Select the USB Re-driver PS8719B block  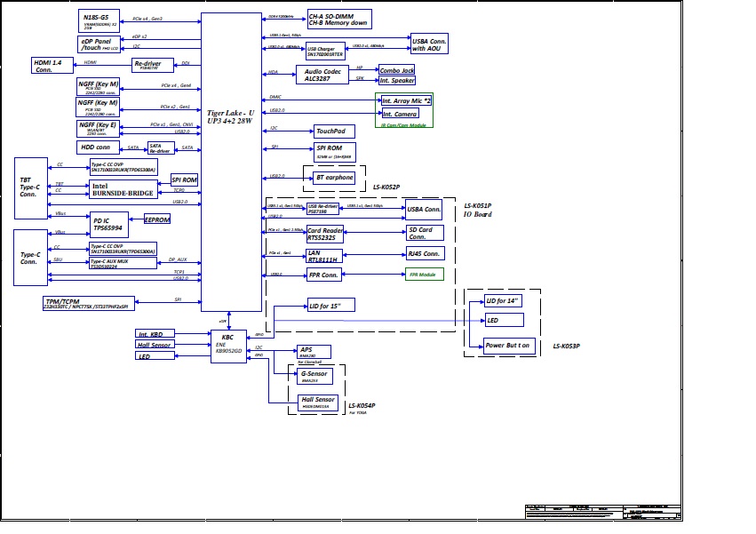click(x=323, y=209)
